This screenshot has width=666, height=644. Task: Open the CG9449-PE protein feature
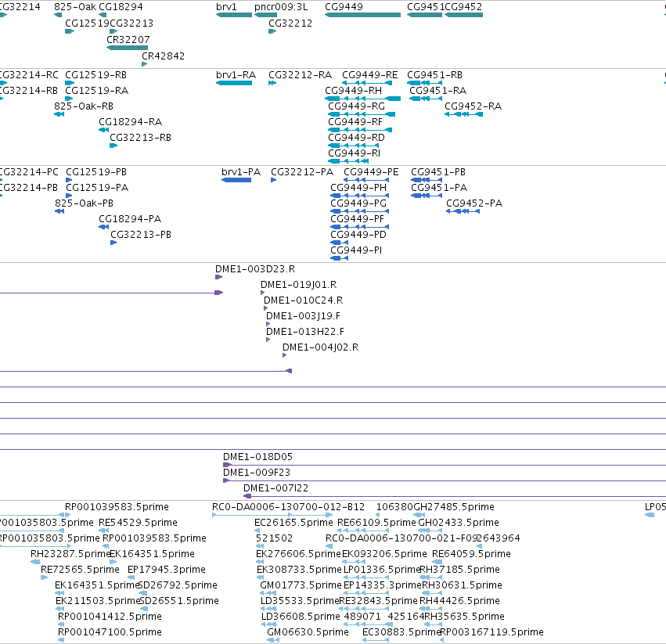point(366,180)
